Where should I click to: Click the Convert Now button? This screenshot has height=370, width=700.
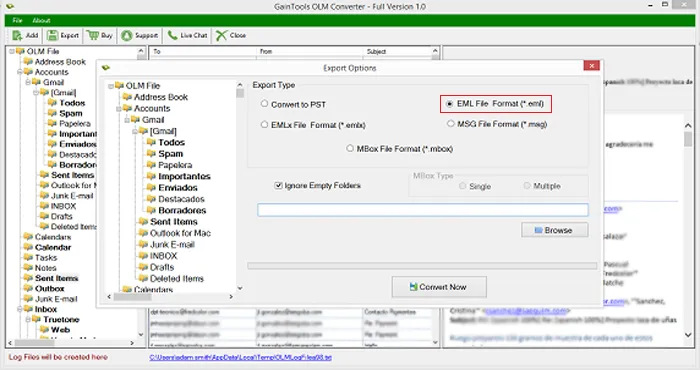[439, 287]
